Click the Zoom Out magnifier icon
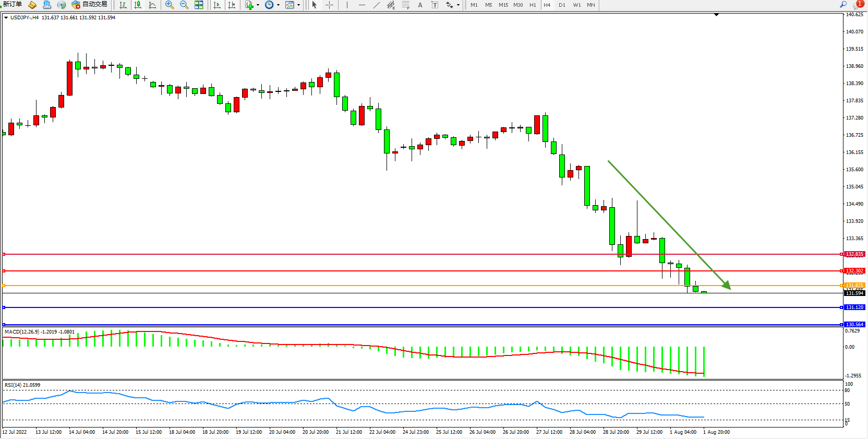The image size is (868, 439). pyautogui.click(x=184, y=5)
